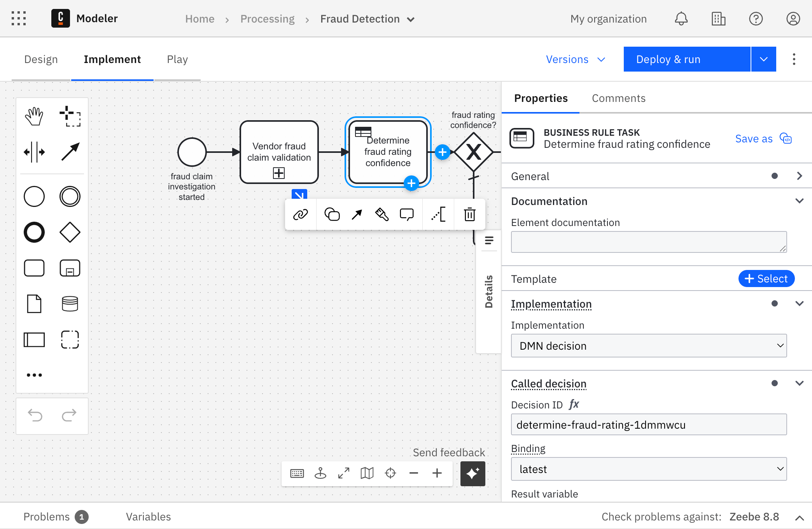Screen dimensions: 812x529
Task: Go to Home breadcrumb
Action: (x=199, y=19)
